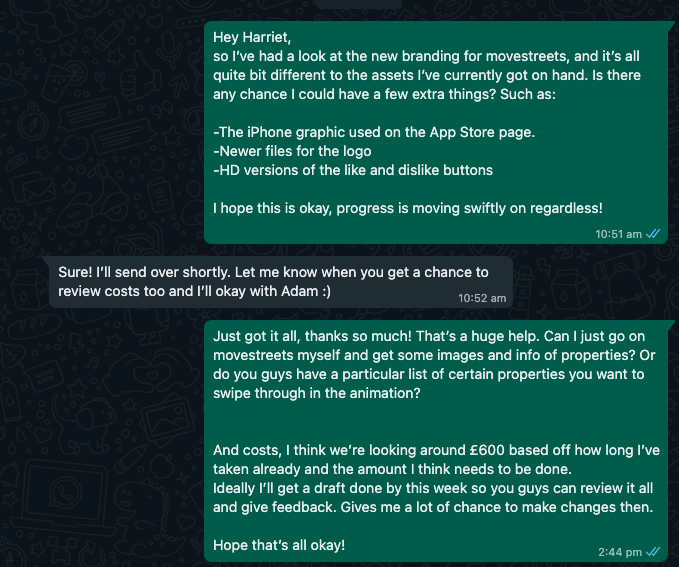Click the 2:44 pm message timestamp
The height and width of the screenshot is (567, 679).
(x=620, y=552)
